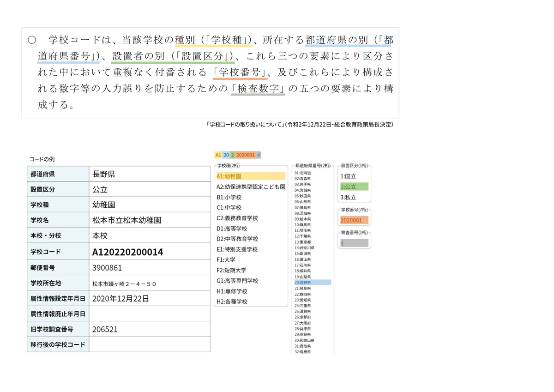Select 27:大阪府 in prefecture list
Viewport: 554px width, 392px height.
point(302,323)
